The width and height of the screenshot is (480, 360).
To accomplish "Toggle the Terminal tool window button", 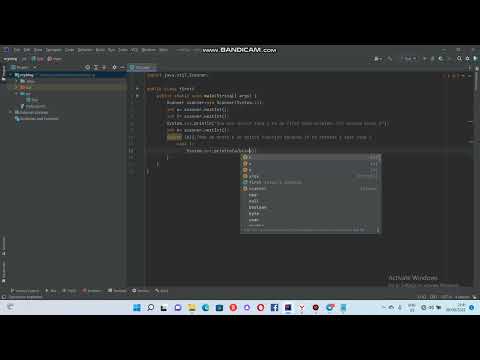I will (117, 291).
